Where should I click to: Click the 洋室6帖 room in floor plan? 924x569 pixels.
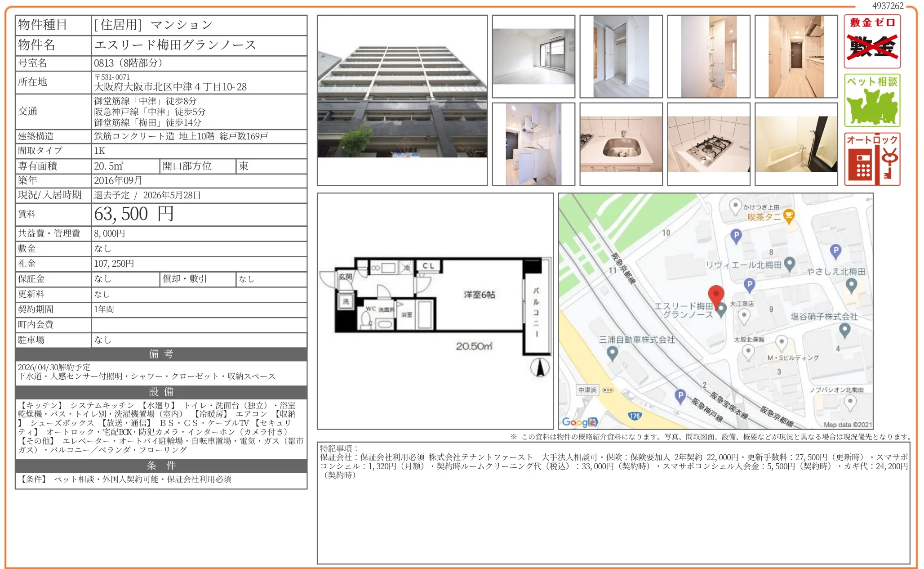[x=479, y=295]
